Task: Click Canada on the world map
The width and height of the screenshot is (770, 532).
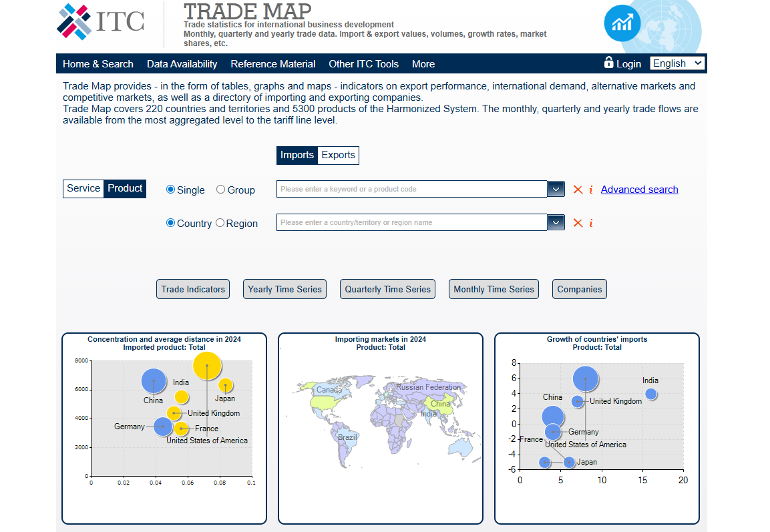Action: coord(329,390)
